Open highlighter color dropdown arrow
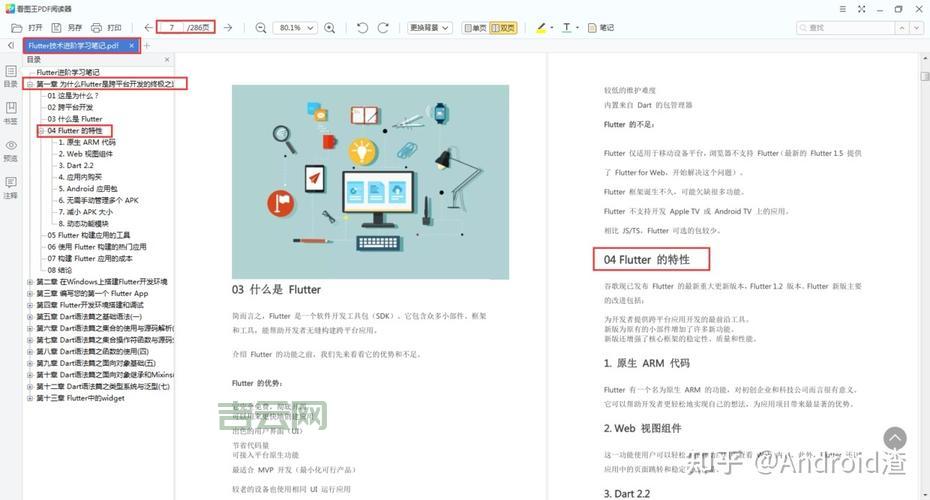 552,28
